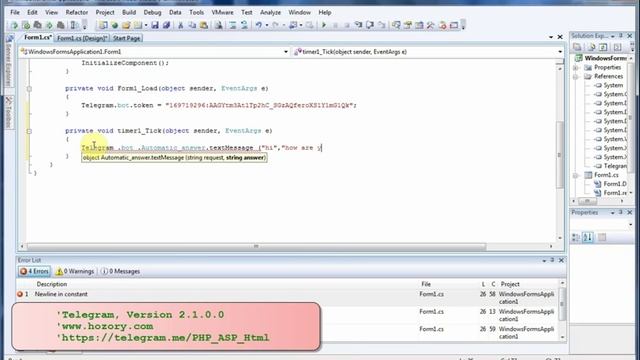640x360 pixels.
Task: Collapse the Form1_Load method outline
Action: pos(29,89)
